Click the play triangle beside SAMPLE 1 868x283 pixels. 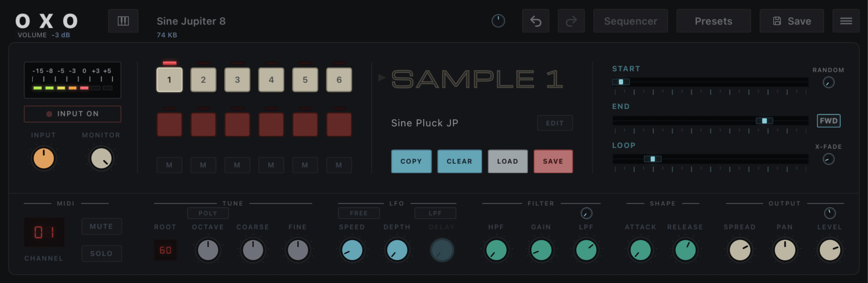[x=381, y=78]
